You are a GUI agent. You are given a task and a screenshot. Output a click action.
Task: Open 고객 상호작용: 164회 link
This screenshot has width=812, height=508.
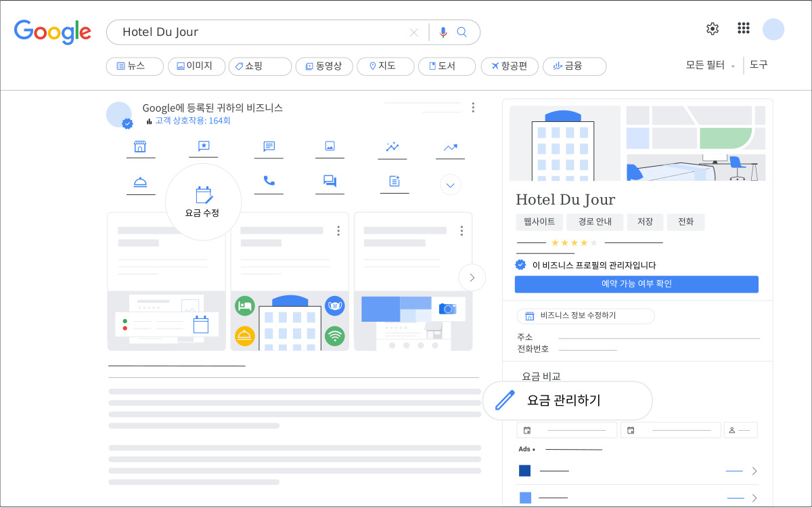click(x=193, y=121)
